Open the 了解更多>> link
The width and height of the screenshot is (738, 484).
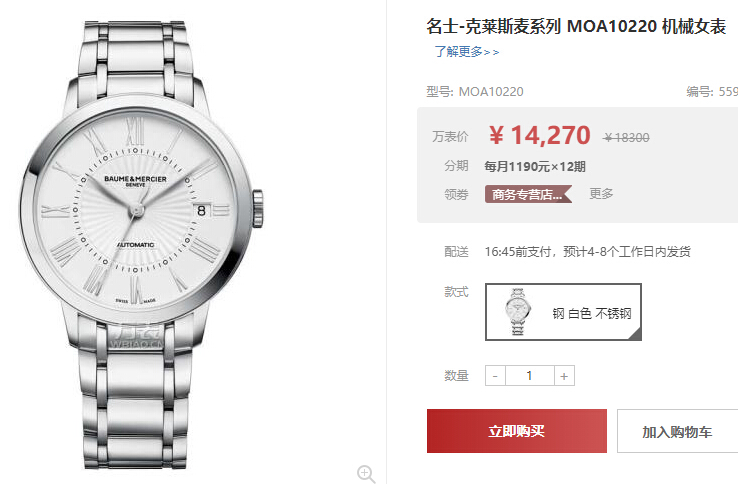pos(466,52)
